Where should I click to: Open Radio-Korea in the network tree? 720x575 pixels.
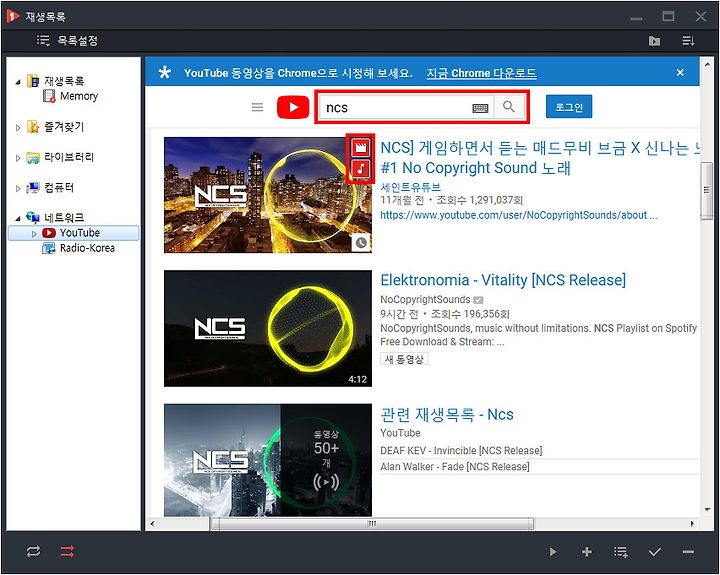78,248
